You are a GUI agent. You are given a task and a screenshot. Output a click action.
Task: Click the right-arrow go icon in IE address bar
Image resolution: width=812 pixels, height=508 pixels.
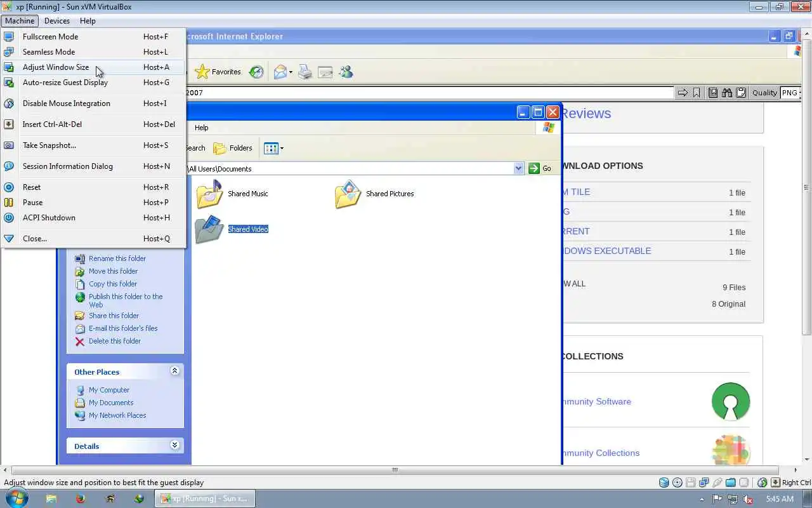[x=683, y=93]
